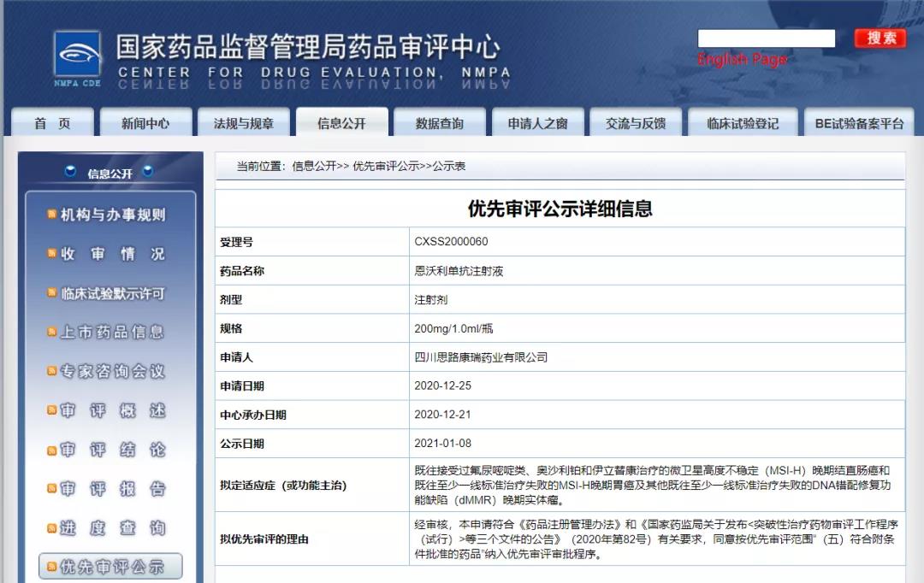Open 专家咨询会议 in sidebar
Screen dimensions: 924x583
[x=113, y=371]
